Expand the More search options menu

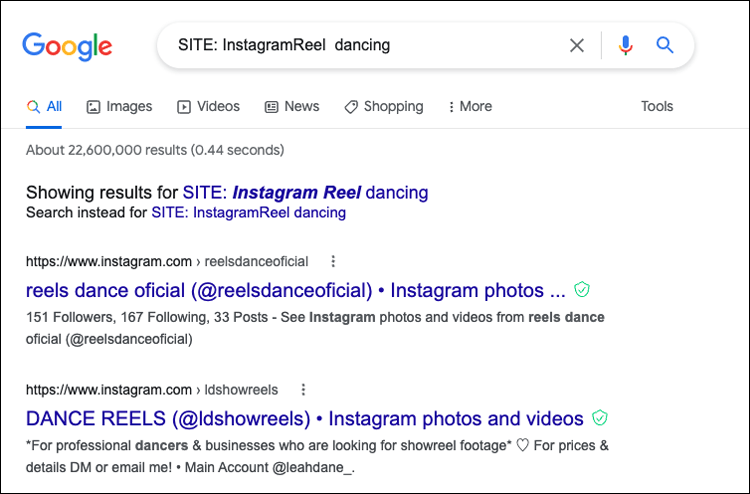[x=470, y=107]
